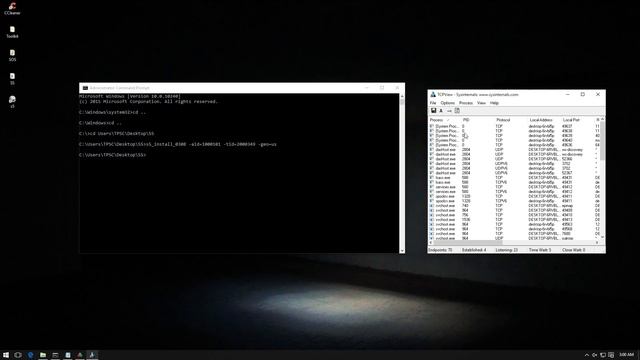Open the View menu in TCPView

(x=482, y=103)
